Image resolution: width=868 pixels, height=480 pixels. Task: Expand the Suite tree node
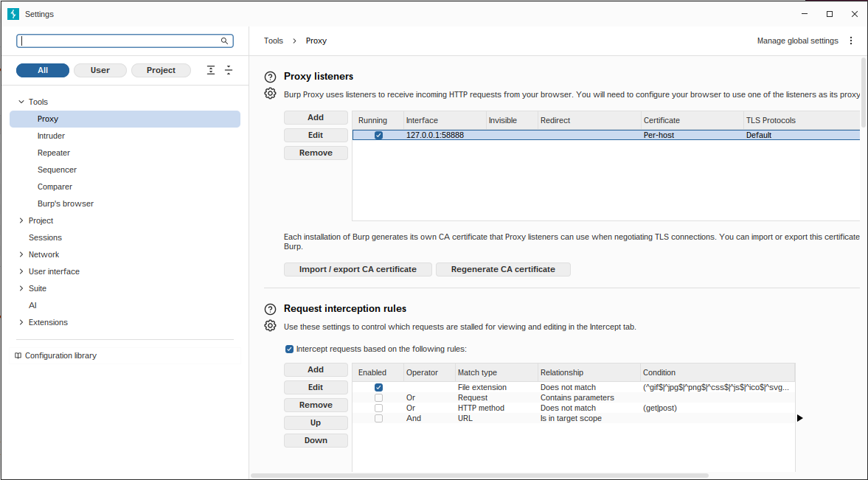(21, 288)
